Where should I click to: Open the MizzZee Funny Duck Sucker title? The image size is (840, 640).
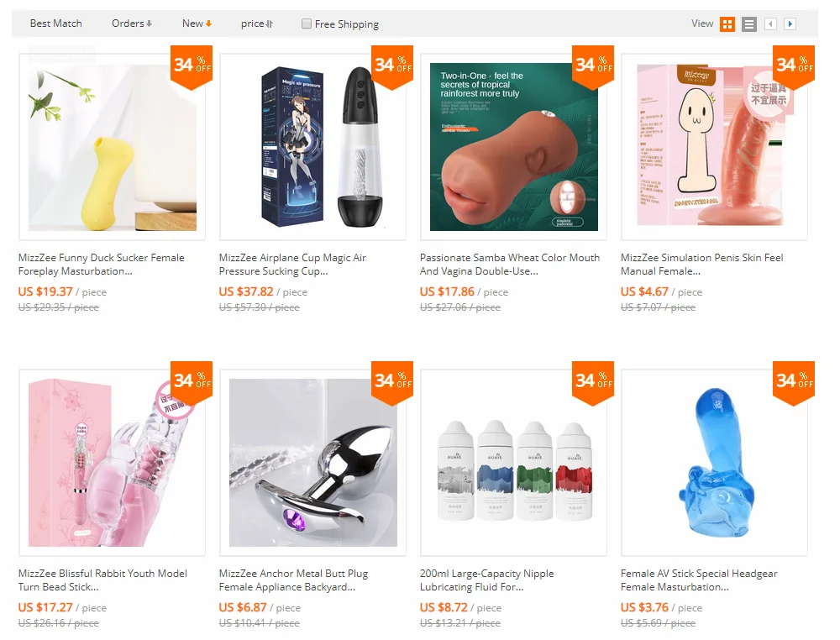coord(102,264)
